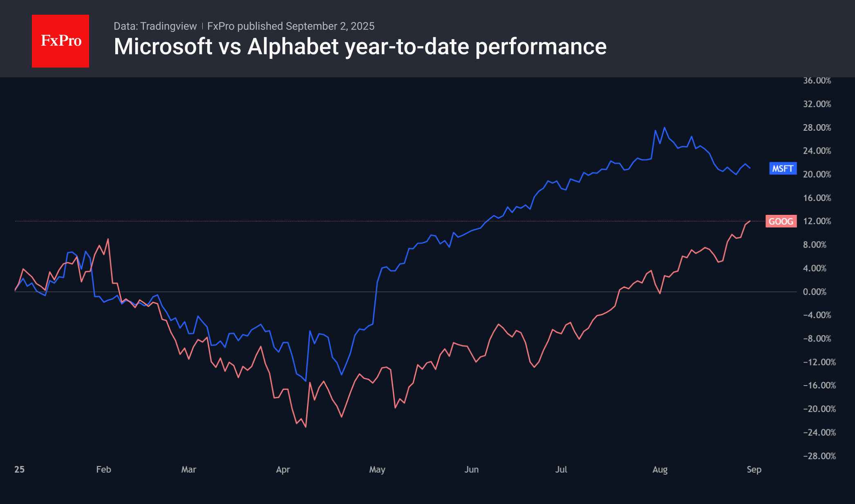Click the '25' year label on time axis
Screen dimensions: 855x504
point(19,469)
